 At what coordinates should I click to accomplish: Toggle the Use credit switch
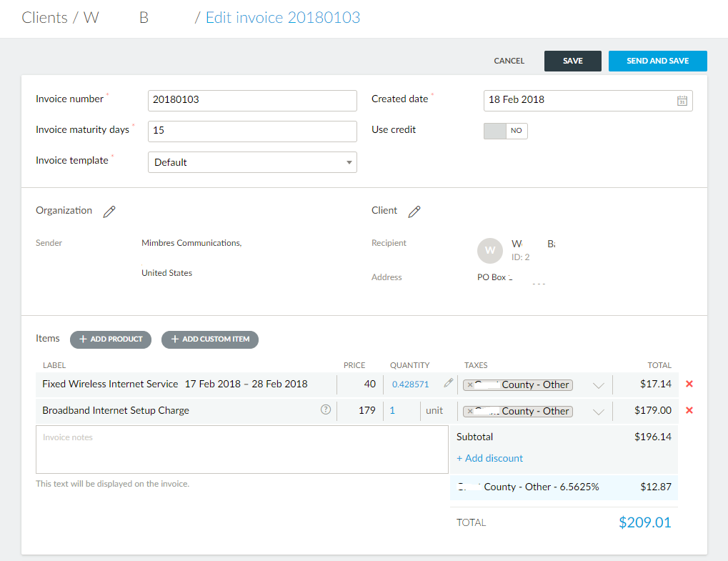click(x=506, y=131)
